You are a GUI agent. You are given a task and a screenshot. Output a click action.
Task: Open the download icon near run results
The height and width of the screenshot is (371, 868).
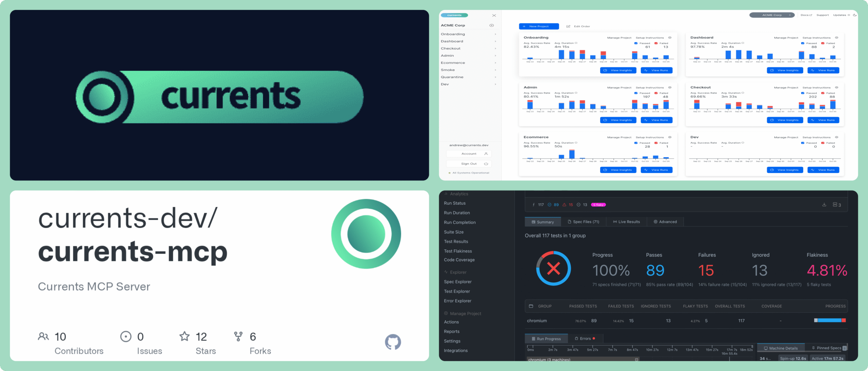tap(824, 205)
